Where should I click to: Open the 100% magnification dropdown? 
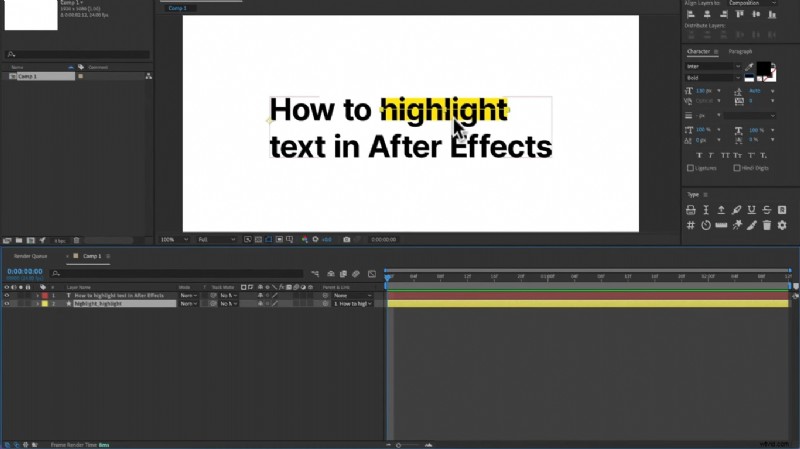(174, 239)
